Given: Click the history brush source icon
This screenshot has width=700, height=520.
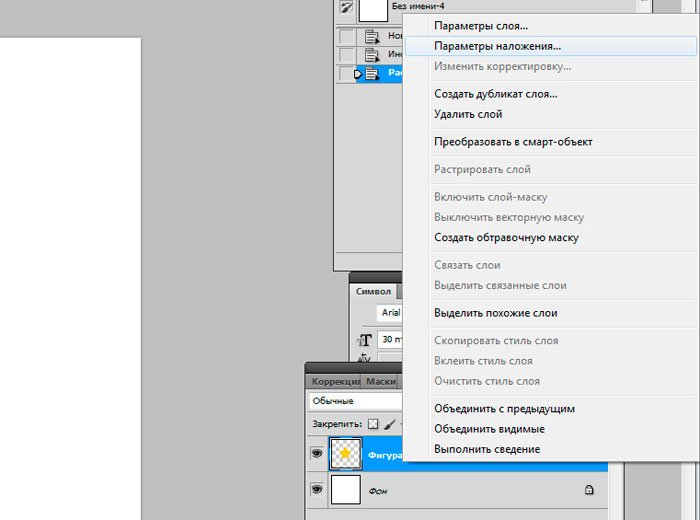Looking at the screenshot, I should pos(347,8).
